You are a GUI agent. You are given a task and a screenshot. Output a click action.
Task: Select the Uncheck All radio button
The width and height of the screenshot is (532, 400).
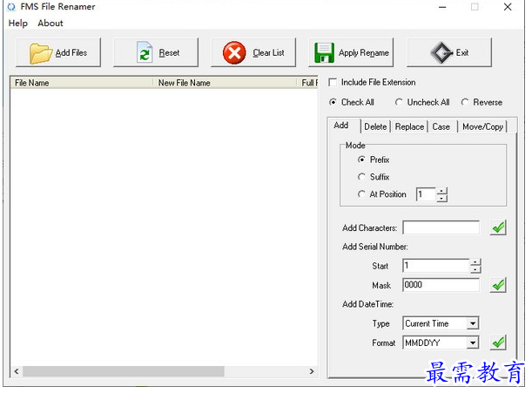click(x=399, y=102)
